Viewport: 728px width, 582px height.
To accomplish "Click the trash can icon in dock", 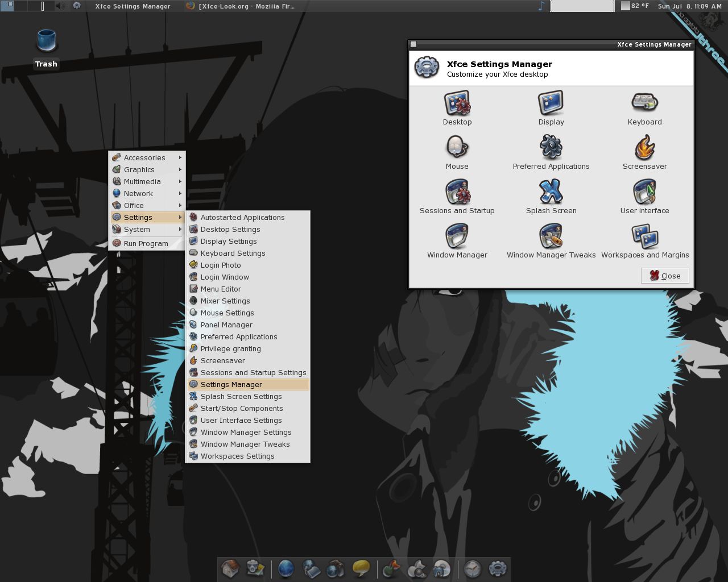I will pyautogui.click(x=255, y=568).
